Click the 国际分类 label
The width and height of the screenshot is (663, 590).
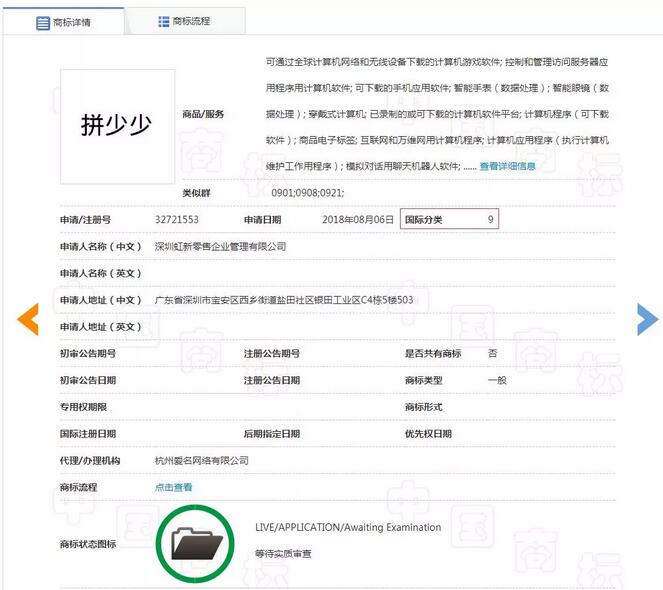(x=424, y=220)
